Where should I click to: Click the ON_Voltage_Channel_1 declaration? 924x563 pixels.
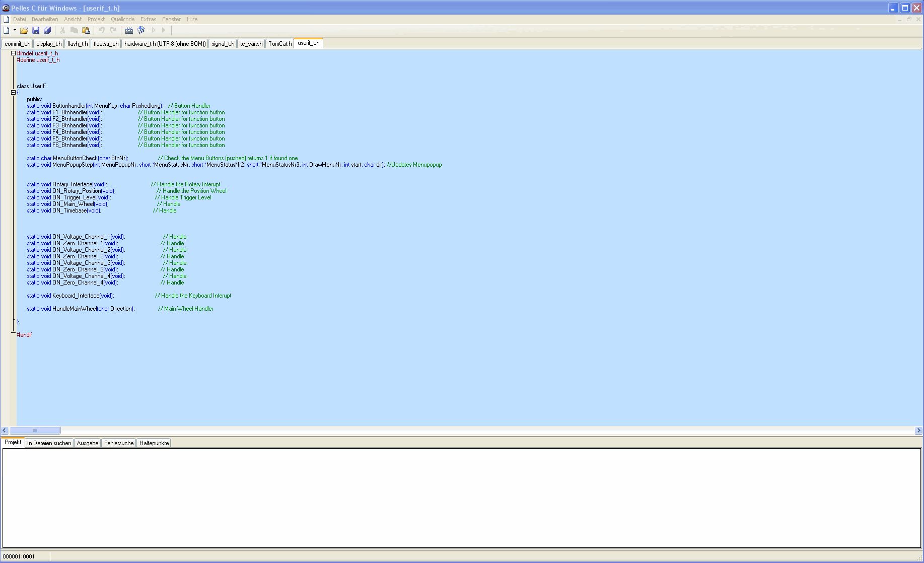[76, 237]
